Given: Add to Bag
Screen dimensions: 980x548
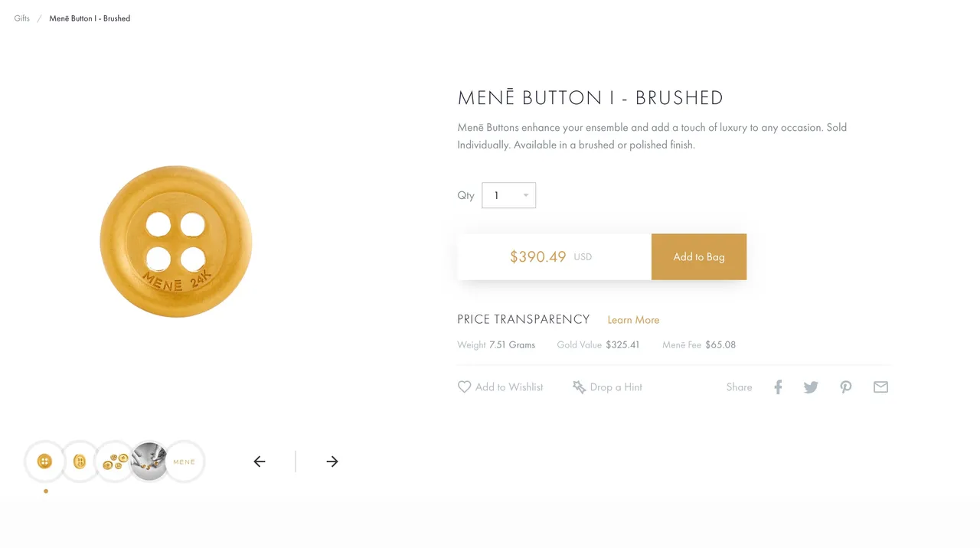Looking at the screenshot, I should [699, 257].
